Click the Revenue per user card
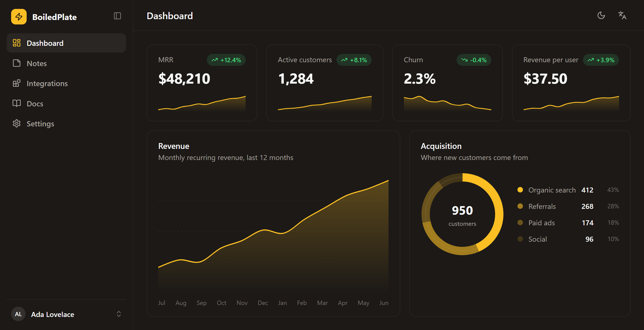The image size is (644, 330). coord(571,83)
